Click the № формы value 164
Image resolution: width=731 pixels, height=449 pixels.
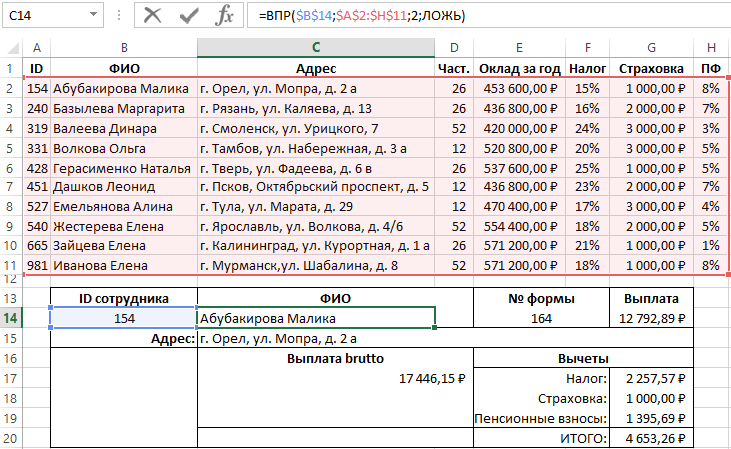pyautogui.click(x=540, y=318)
